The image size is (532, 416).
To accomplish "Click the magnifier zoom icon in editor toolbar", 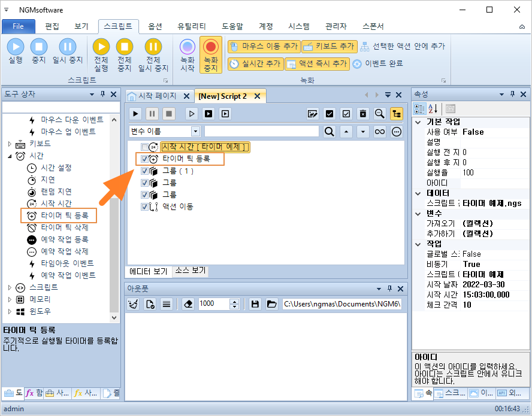I will click(380, 114).
